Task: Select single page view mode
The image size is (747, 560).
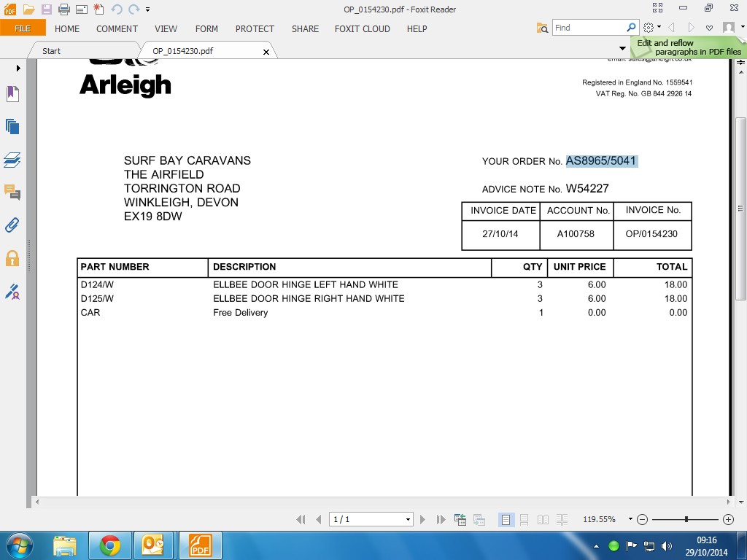Action: [506, 519]
